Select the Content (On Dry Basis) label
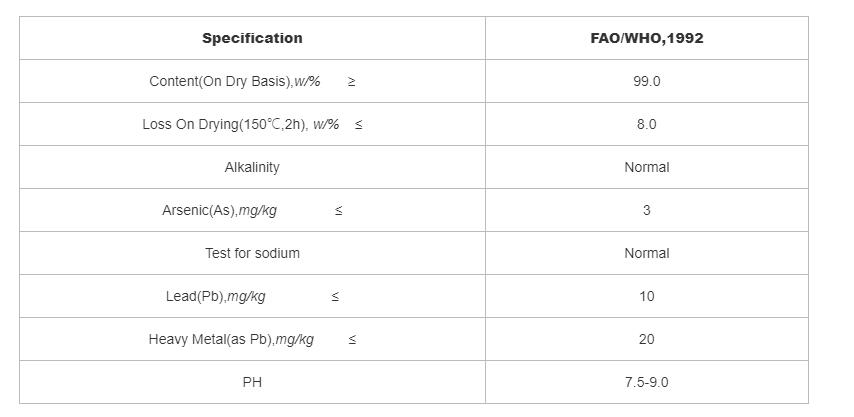 235,81
